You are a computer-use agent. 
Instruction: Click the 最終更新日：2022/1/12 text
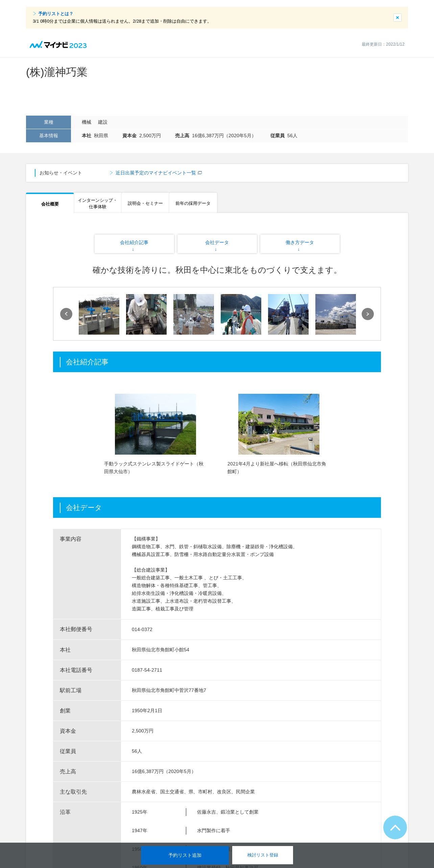pyautogui.click(x=383, y=44)
